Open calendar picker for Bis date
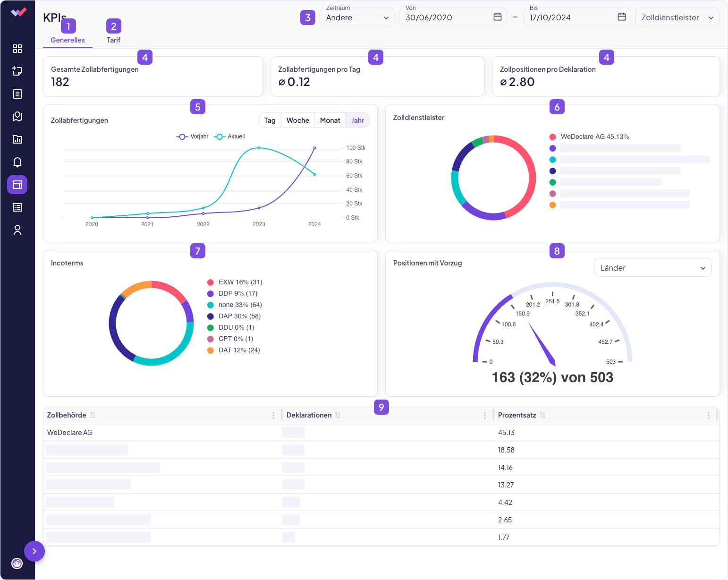This screenshot has width=728, height=580. coord(621,17)
